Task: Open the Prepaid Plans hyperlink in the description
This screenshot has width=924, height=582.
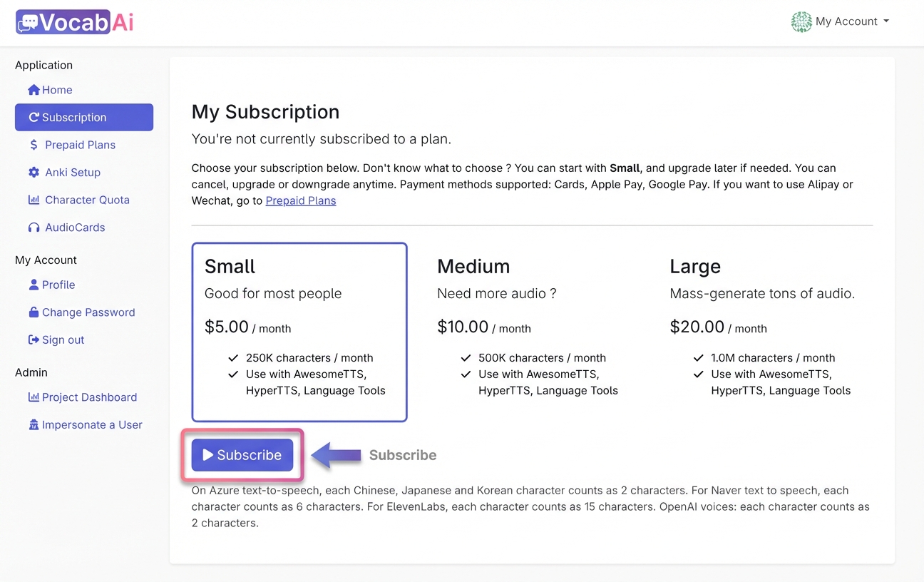Action: tap(301, 200)
